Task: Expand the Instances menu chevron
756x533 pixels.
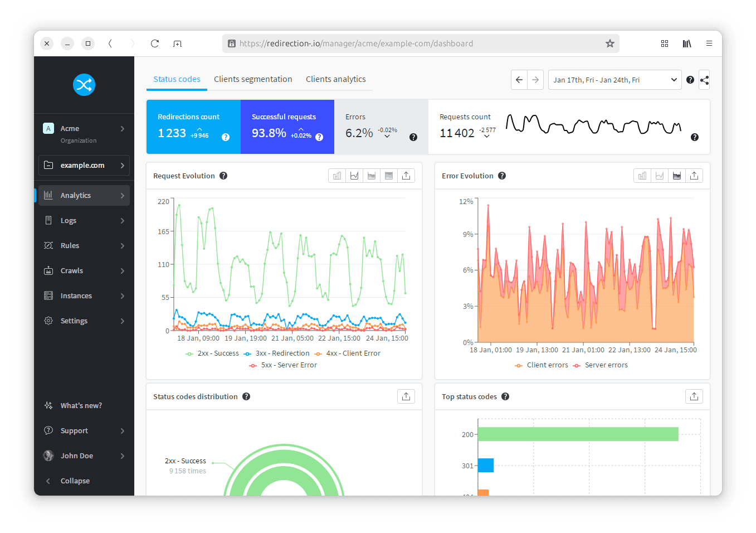Action: pyautogui.click(x=123, y=295)
